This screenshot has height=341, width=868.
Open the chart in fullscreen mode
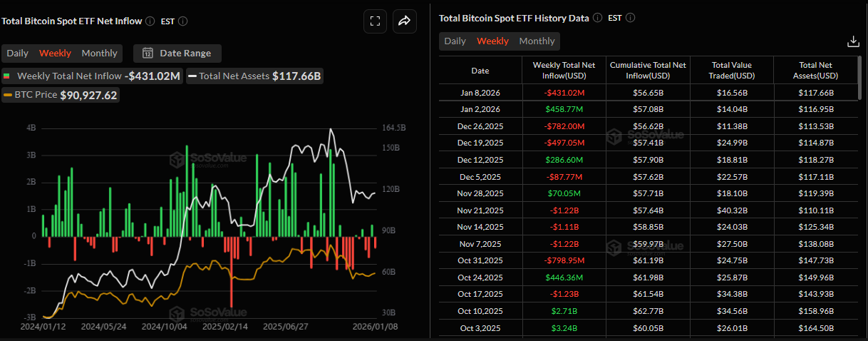click(376, 21)
